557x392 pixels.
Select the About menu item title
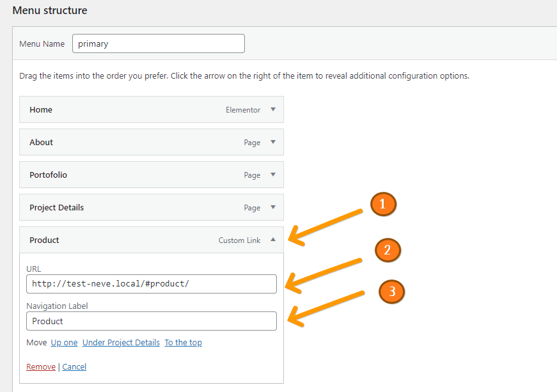41,143
